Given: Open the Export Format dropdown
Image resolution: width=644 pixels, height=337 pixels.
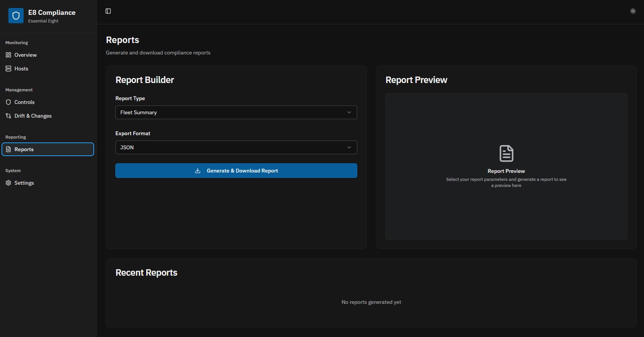Looking at the screenshot, I should point(236,147).
